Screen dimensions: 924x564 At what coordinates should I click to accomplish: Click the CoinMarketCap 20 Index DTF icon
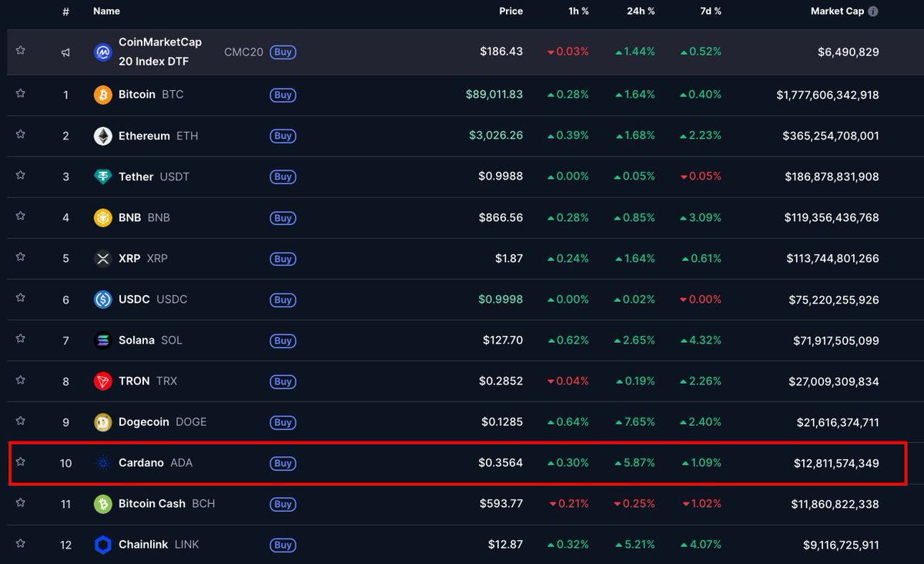[103, 52]
